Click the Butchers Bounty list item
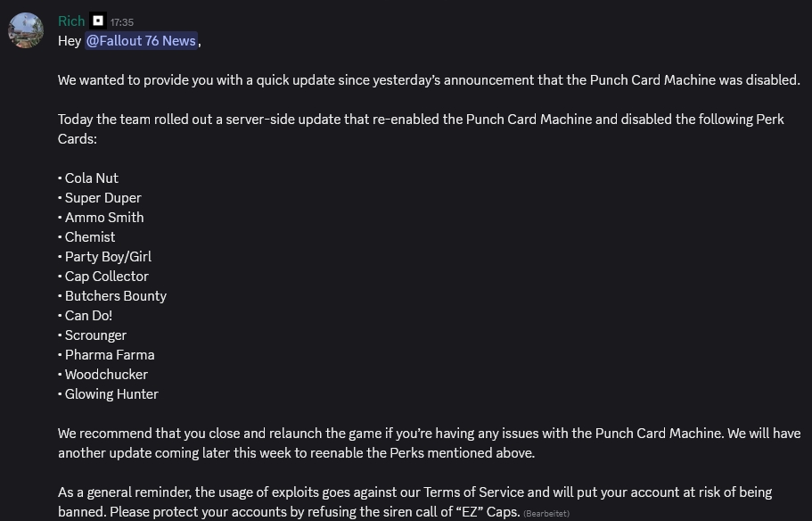The height and width of the screenshot is (521, 812). [115, 295]
